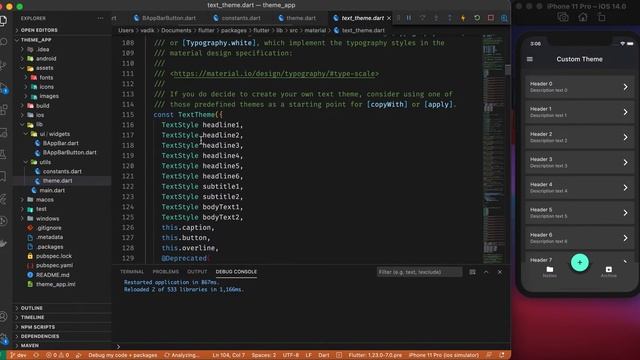
Task: Select the DEBUG CONSOLE panel tab
Action: tap(236, 272)
